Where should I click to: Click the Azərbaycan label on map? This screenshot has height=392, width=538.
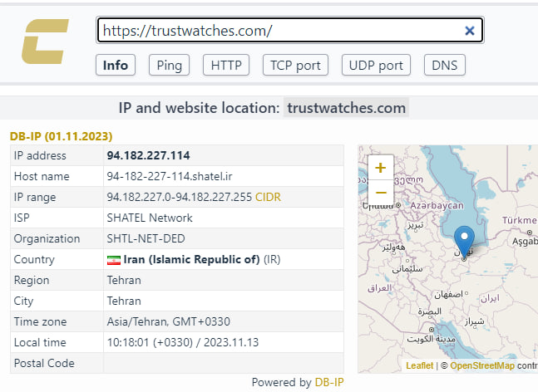point(437,206)
